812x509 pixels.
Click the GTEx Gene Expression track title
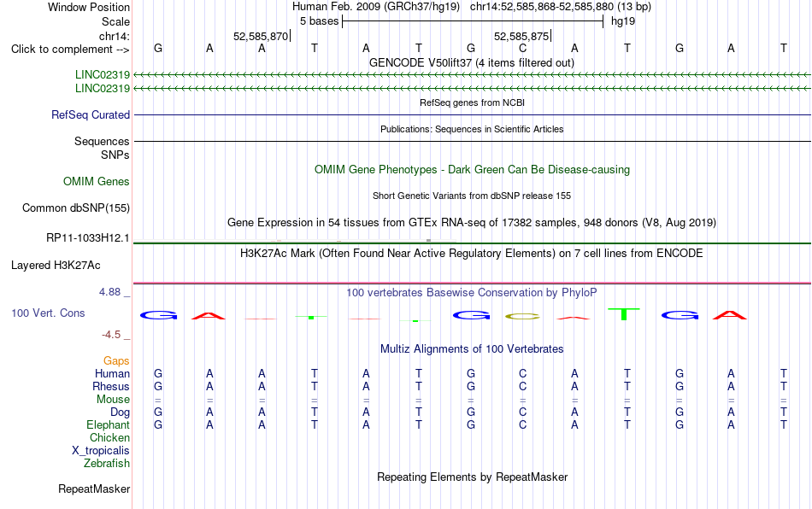pyautogui.click(x=472, y=222)
